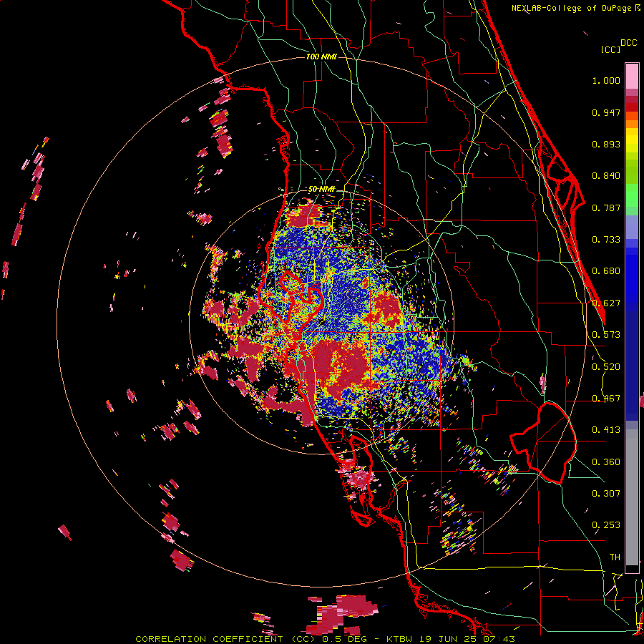The height and width of the screenshot is (644, 644).
Task: Select the 0.733 scale value
Action: [606, 240]
